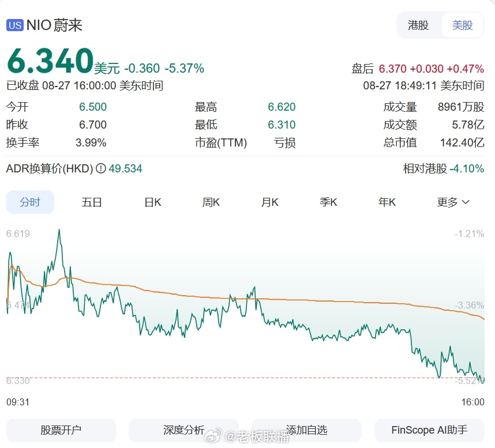Screen dimensions: 495x448
Task: Click the 添加自选 button
Action: coord(306,430)
